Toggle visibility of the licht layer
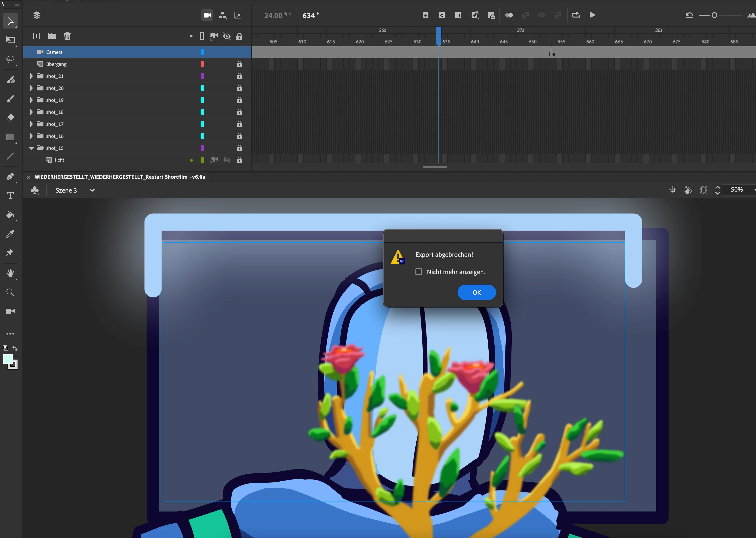The height and width of the screenshot is (538, 756). [x=227, y=160]
